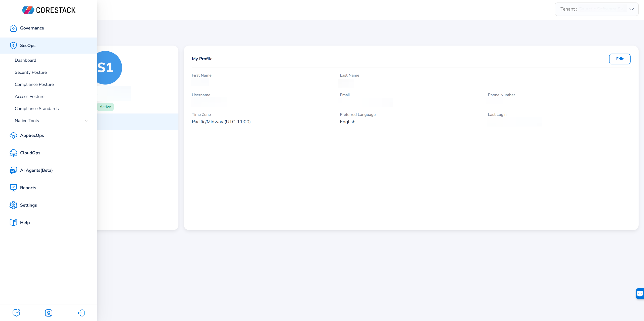The height and width of the screenshot is (321, 644).
Task: Click the Help book icon
Action: 13,223
